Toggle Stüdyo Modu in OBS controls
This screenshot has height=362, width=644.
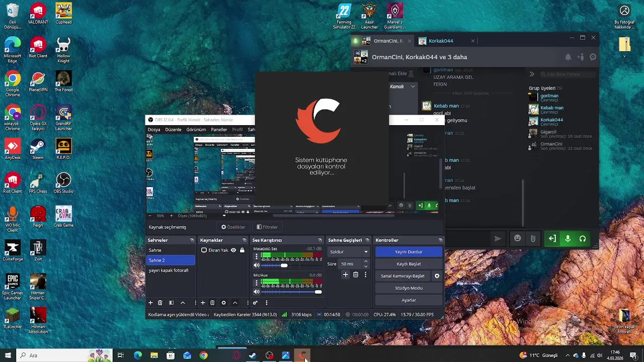[x=409, y=288]
